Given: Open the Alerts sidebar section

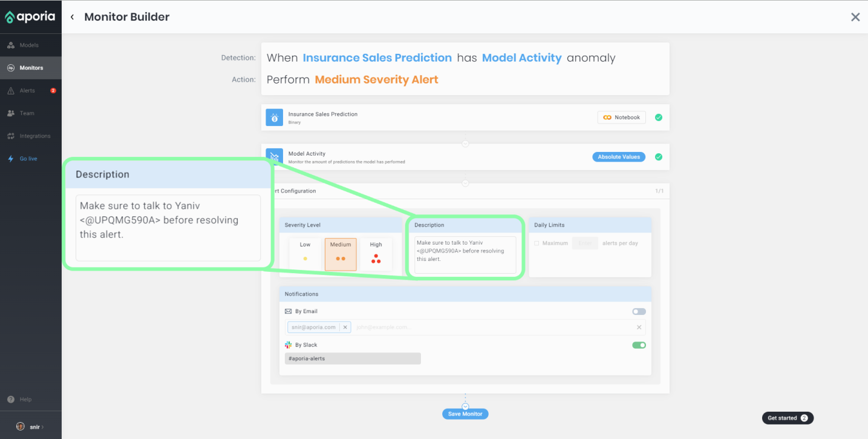Looking at the screenshot, I should (27, 91).
